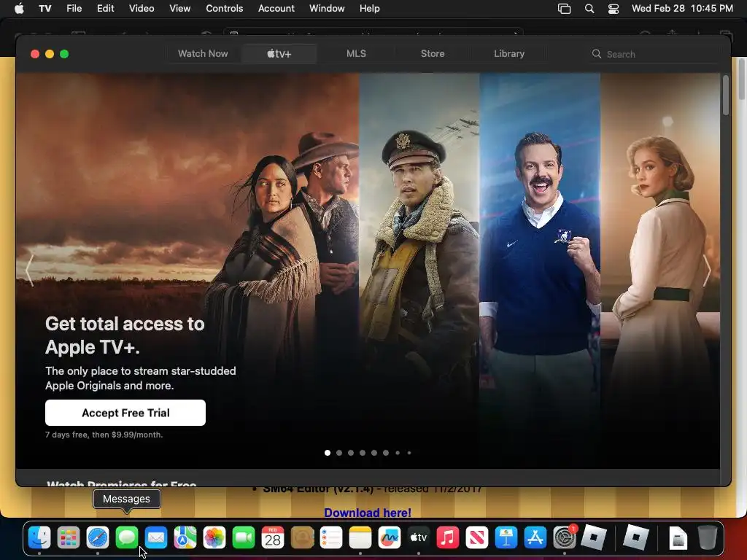747x560 pixels.
Task: Switch to the MLS tab
Action: click(356, 54)
